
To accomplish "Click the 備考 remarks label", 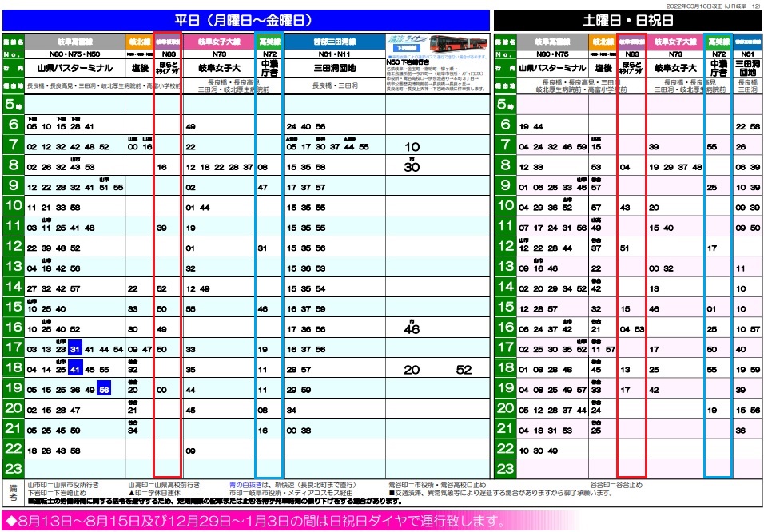I will (x=13, y=491).
